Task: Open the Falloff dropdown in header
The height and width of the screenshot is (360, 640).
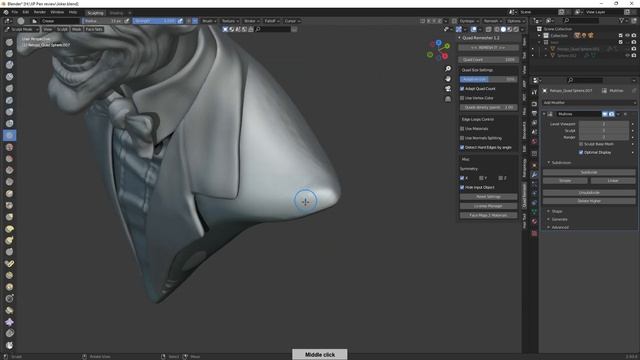Action: click(x=271, y=21)
